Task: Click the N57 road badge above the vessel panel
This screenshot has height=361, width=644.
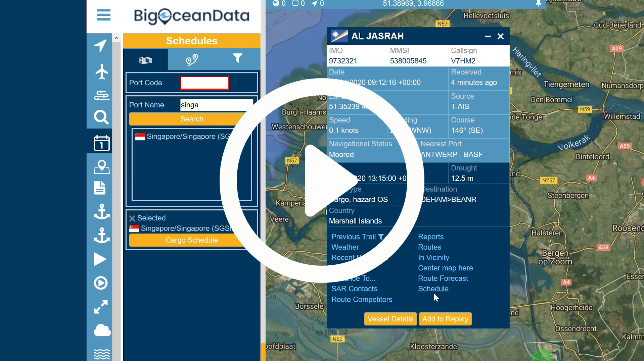Action: [442, 24]
